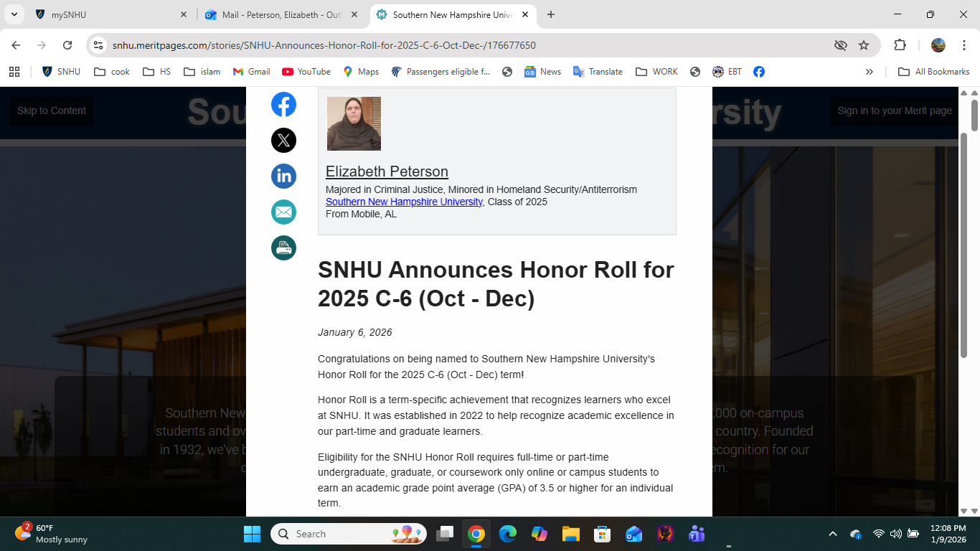Viewport: 980px width, 551px height.
Task: Open the WORK bookmarks folder
Action: [656, 72]
